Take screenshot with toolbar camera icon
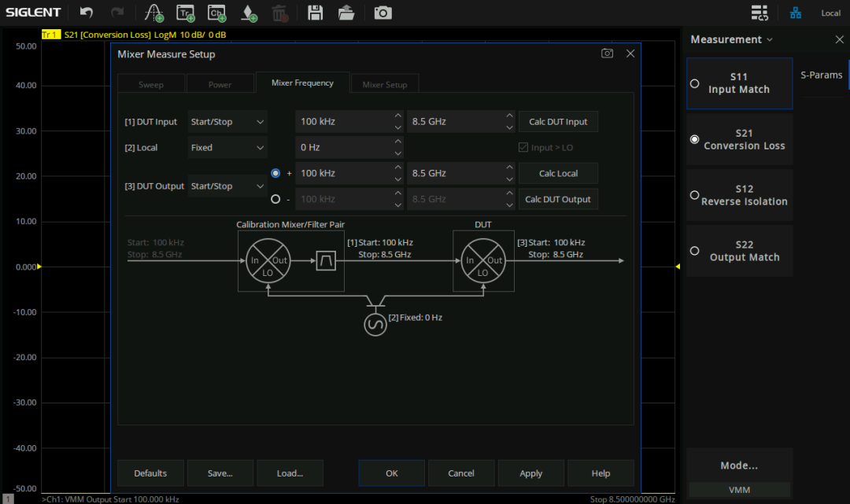 pyautogui.click(x=382, y=13)
